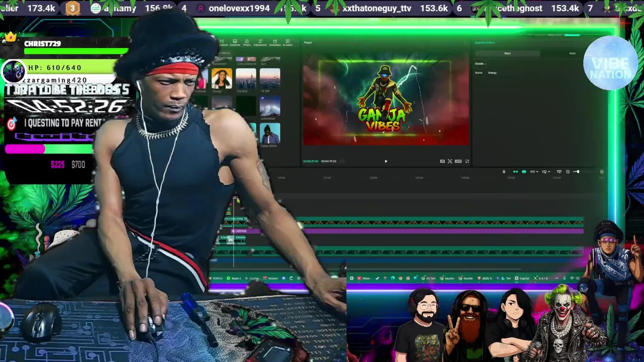
Task: Collapse the Details section
Action: pyautogui.click(x=480, y=64)
